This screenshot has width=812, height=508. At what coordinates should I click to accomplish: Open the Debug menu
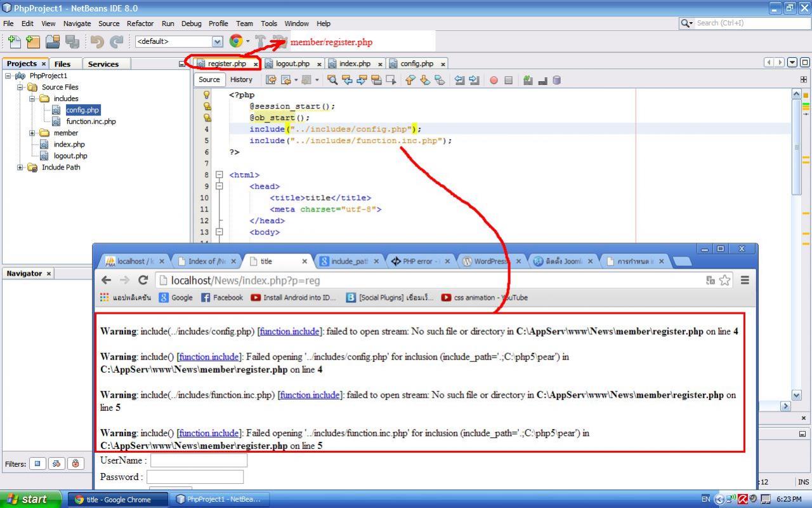click(191, 23)
